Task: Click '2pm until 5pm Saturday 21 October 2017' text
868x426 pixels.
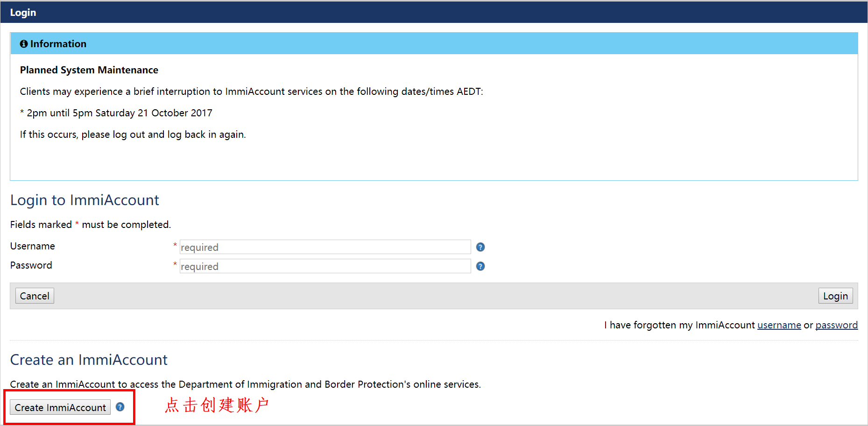Action: [120, 113]
